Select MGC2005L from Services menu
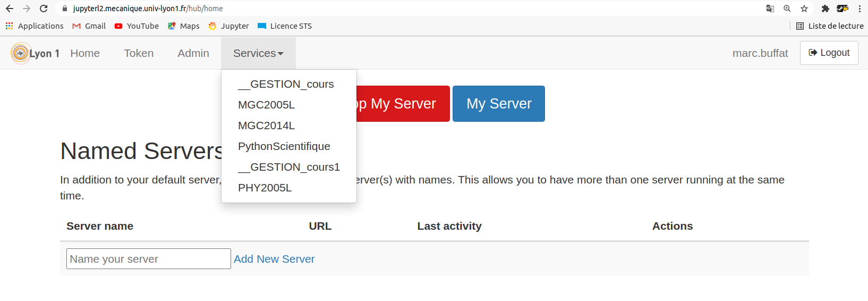868x301 pixels. [x=266, y=105]
